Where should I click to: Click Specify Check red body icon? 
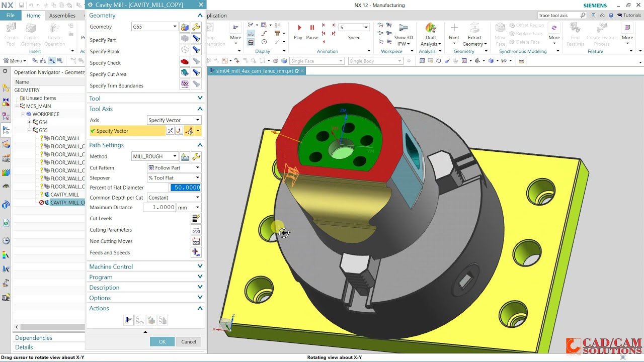tap(185, 62)
